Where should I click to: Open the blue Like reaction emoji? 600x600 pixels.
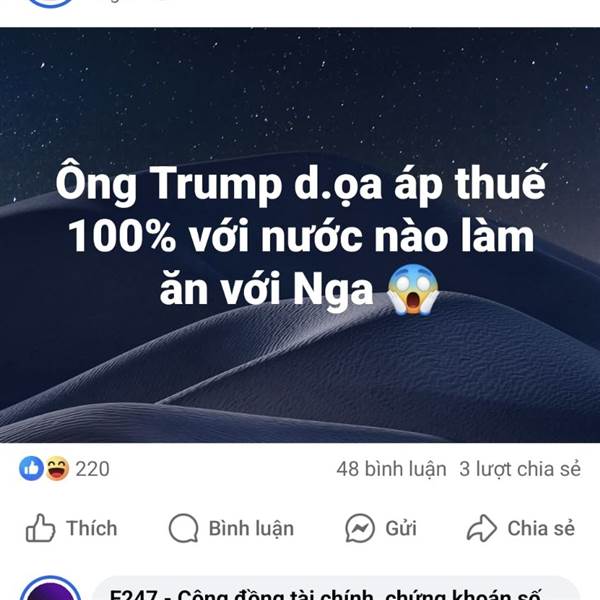tap(31, 468)
